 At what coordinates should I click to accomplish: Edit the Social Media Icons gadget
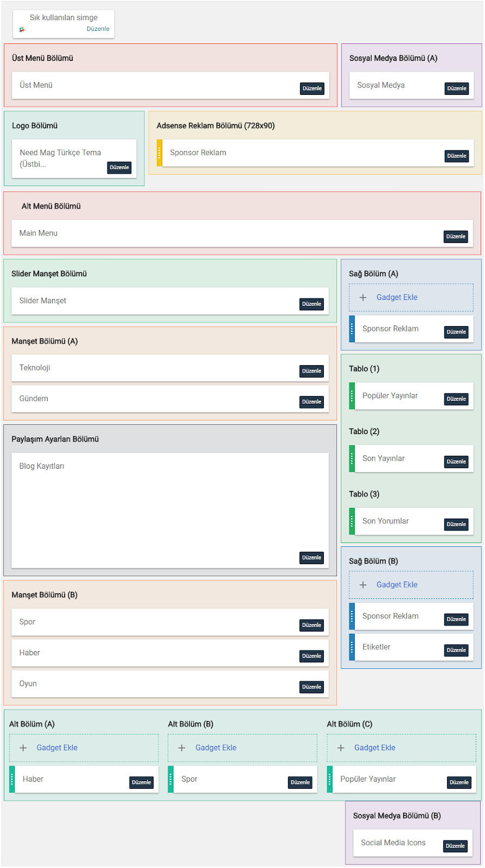(455, 846)
